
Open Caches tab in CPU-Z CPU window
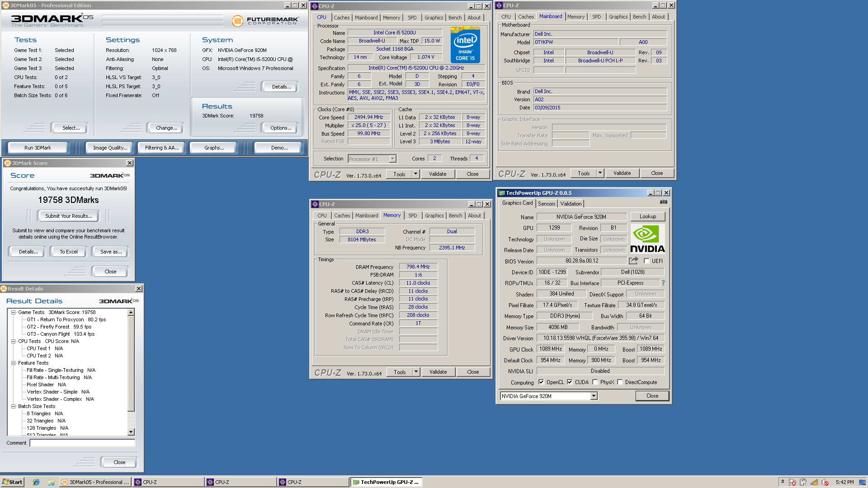tap(342, 18)
